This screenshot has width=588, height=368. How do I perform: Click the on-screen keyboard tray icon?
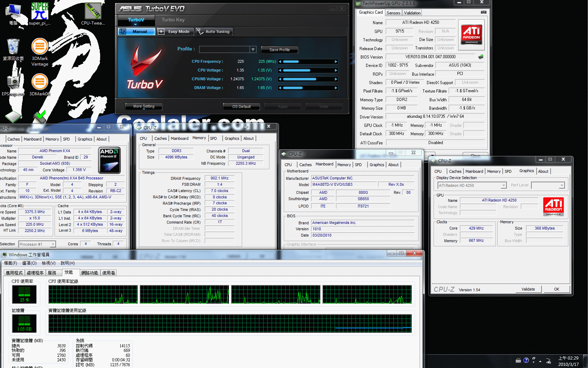click(x=518, y=360)
